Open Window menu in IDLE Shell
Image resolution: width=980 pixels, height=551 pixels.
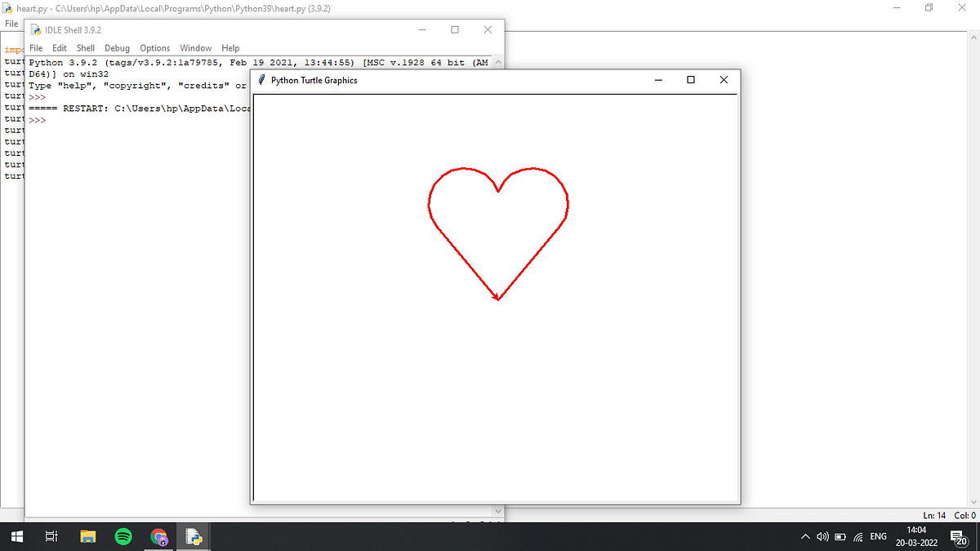196,48
